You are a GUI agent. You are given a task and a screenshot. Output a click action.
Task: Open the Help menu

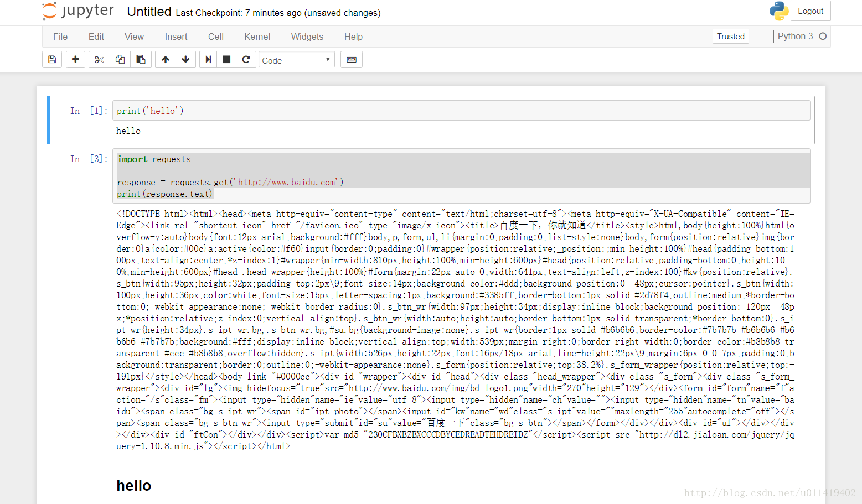(353, 37)
